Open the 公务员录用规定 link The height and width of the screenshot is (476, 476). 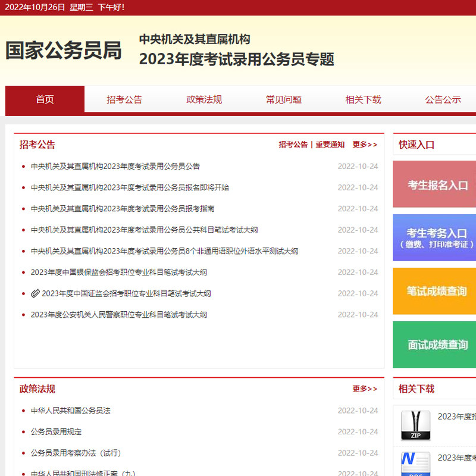(x=56, y=432)
